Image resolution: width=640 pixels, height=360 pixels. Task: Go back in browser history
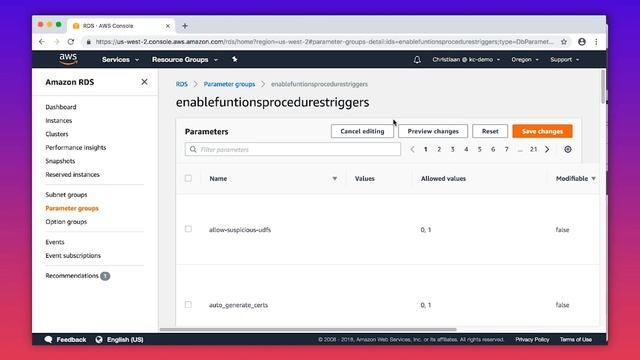[x=42, y=42]
